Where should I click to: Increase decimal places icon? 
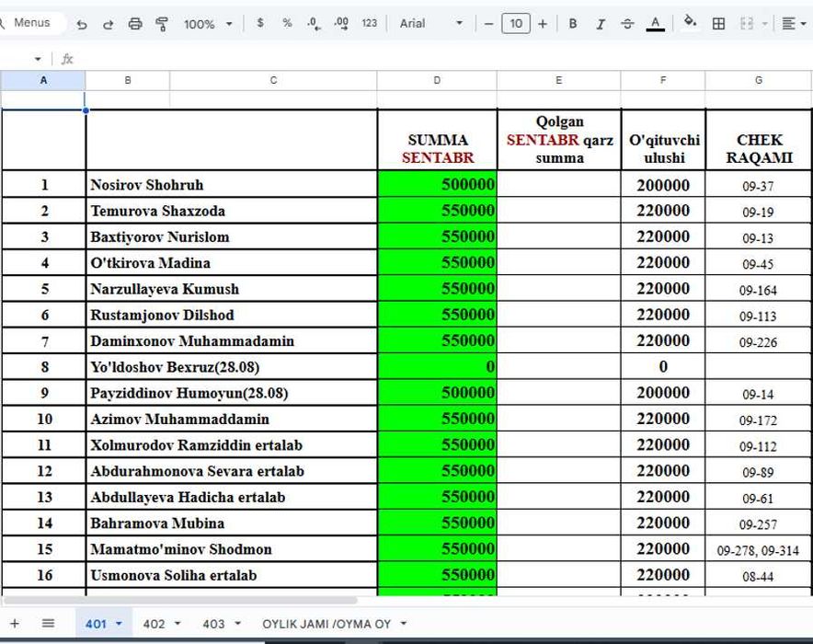click(x=341, y=23)
